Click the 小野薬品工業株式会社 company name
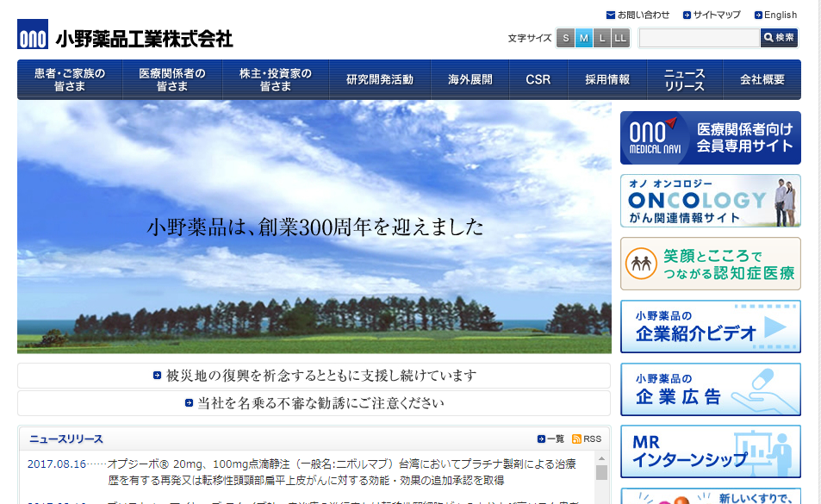The height and width of the screenshot is (504, 821). (x=144, y=39)
